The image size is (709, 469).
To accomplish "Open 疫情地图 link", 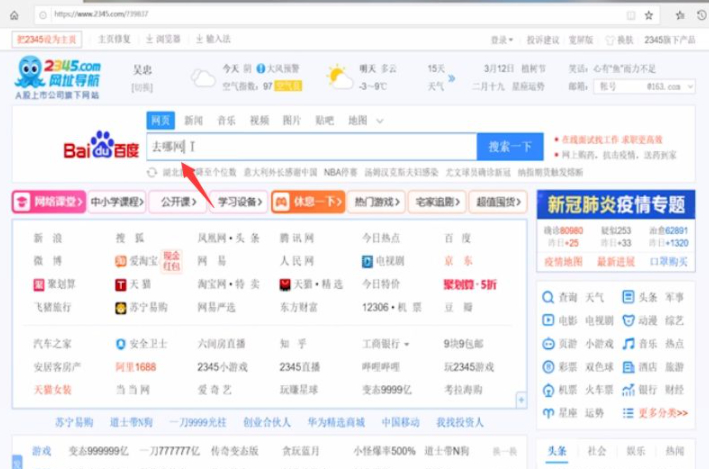I will point(563,261).
